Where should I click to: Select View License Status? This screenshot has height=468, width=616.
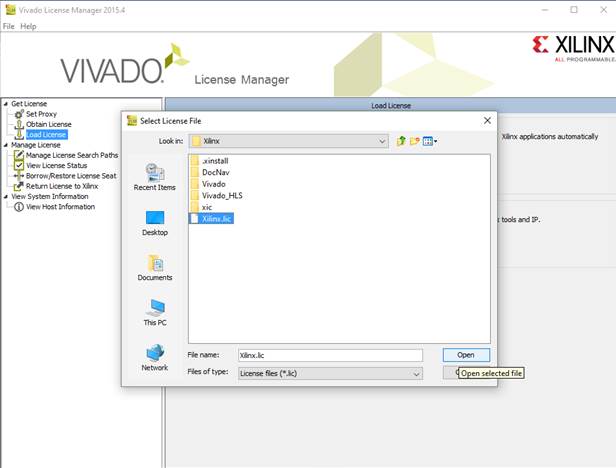pos(57,165)
